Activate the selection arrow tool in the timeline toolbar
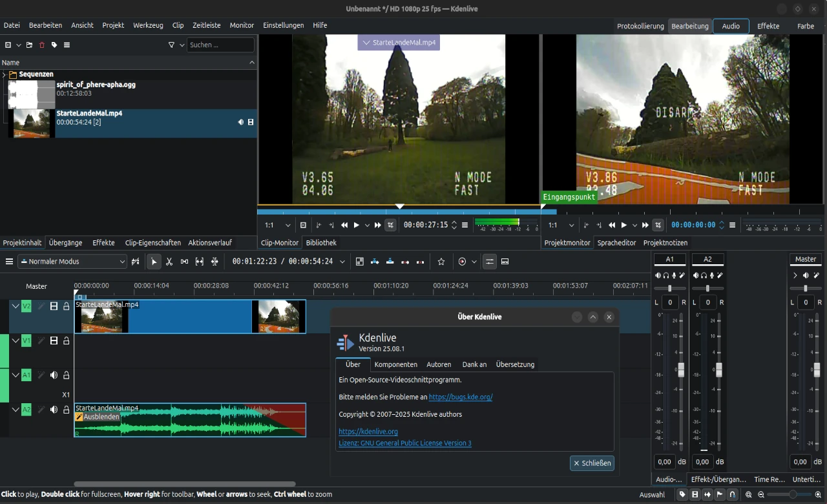 [154, 262]
